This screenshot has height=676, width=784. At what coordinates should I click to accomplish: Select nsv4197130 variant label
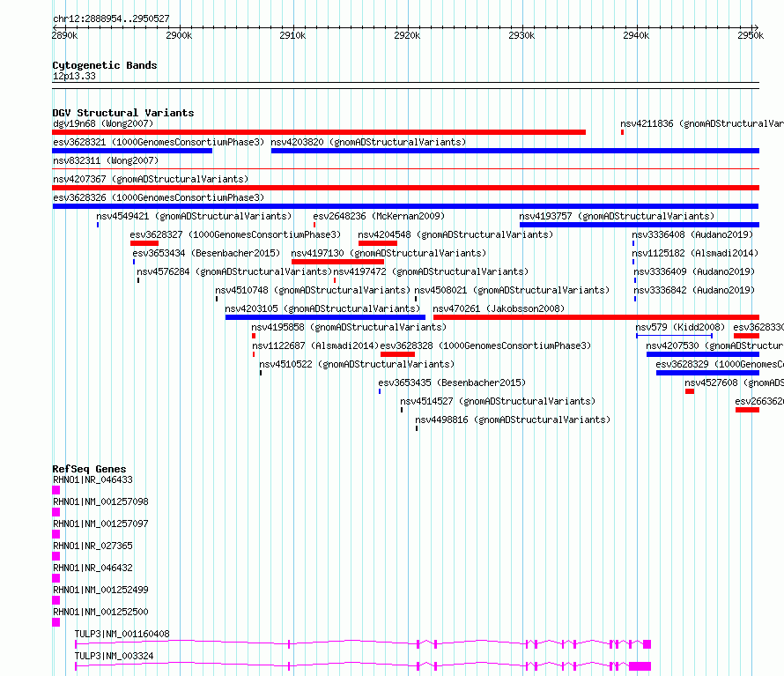click(388, 253)
